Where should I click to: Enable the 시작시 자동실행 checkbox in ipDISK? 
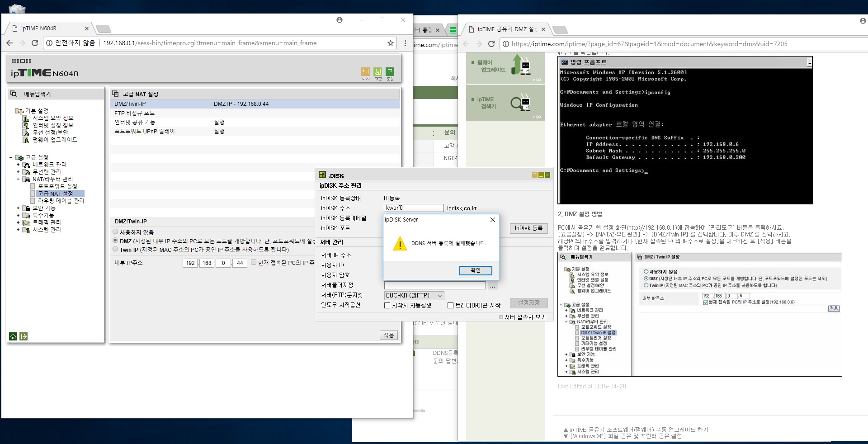pyautogui.click(x=387, y=306)
